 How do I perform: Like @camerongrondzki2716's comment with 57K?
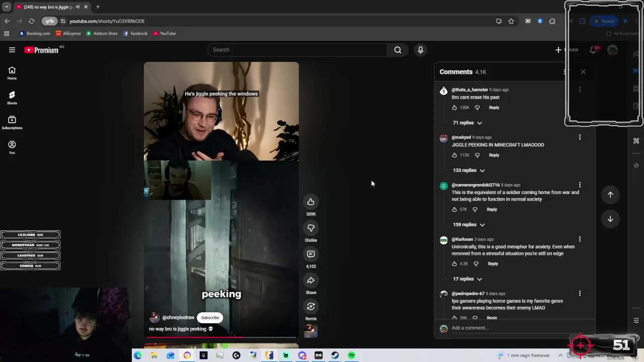coord(454,210)
